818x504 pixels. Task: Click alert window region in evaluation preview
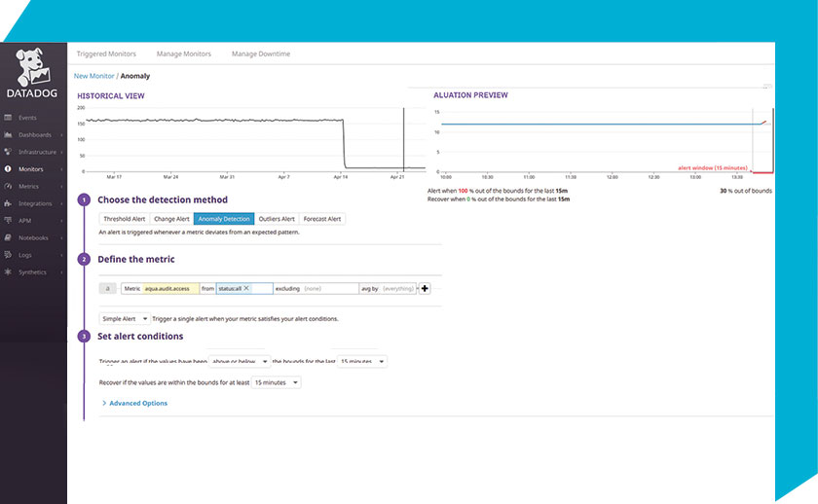[762, 141]
